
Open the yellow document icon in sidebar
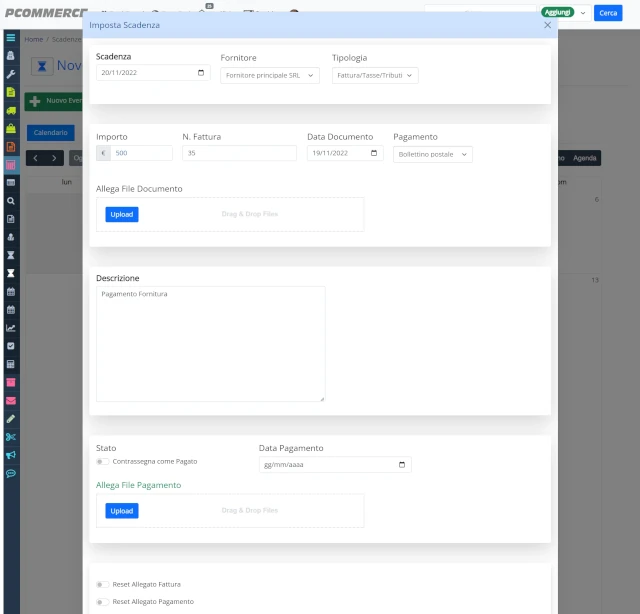[x=11, y=92]
